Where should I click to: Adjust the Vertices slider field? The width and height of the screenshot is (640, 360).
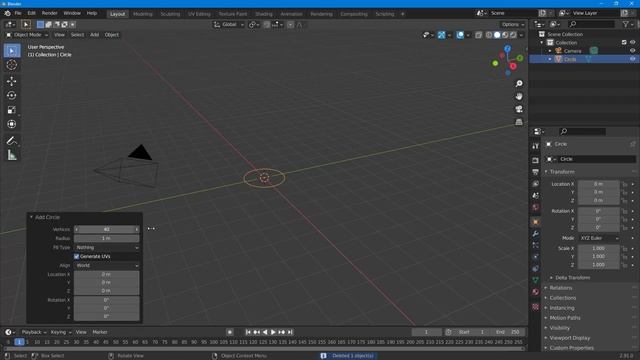tap(107, 229)
